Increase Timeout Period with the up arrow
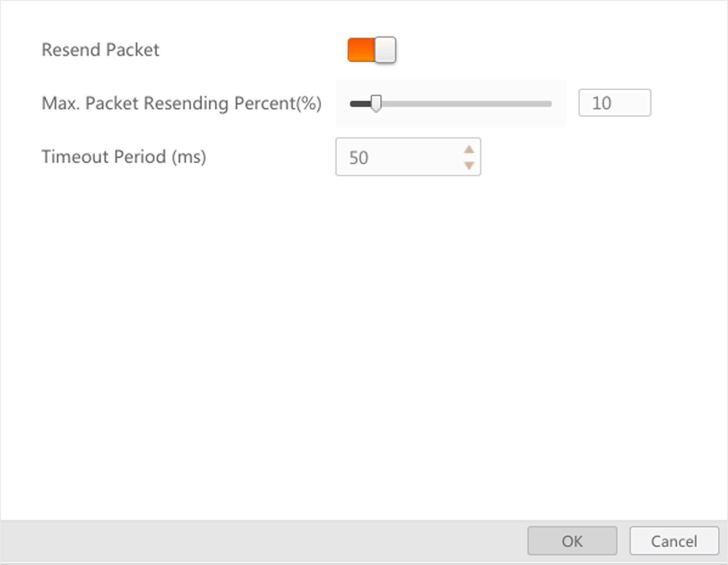The image size is (728, 565). click(x=469, y=149)
